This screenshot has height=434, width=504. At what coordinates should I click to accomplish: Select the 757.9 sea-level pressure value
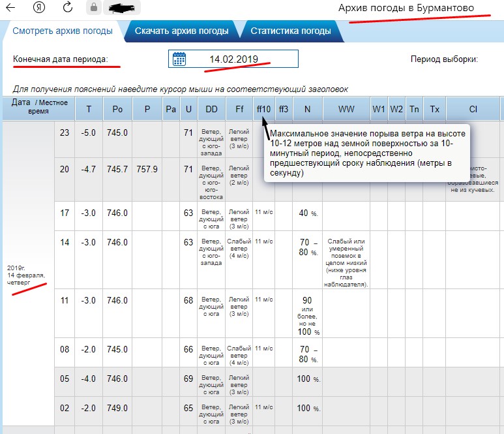pyautogui.click(x=147, y=169)
